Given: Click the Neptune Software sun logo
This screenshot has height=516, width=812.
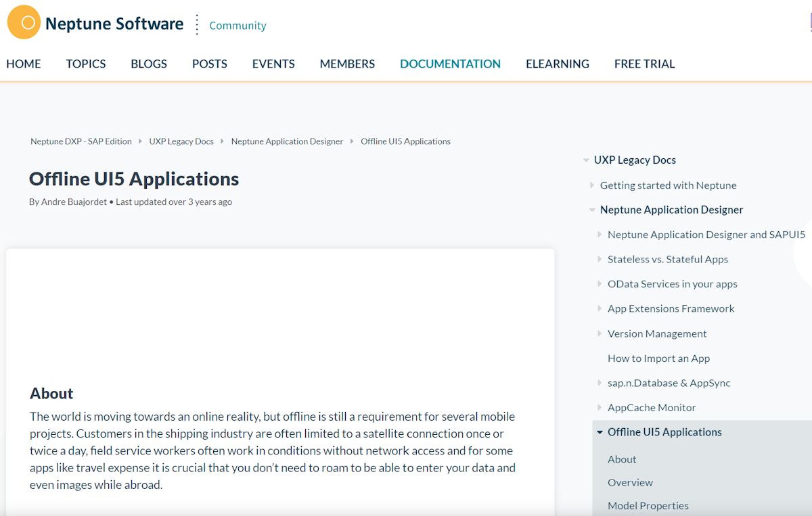Looking at the screenshot, I should point(24,22).
